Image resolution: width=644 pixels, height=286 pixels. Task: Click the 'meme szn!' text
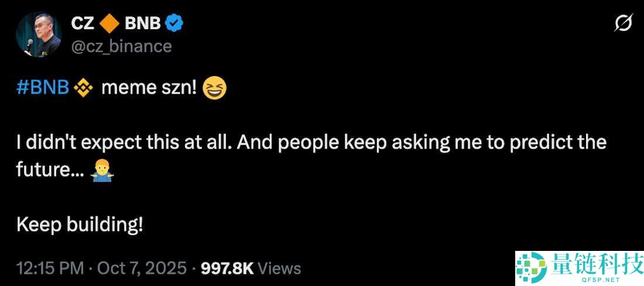point(149,88)
